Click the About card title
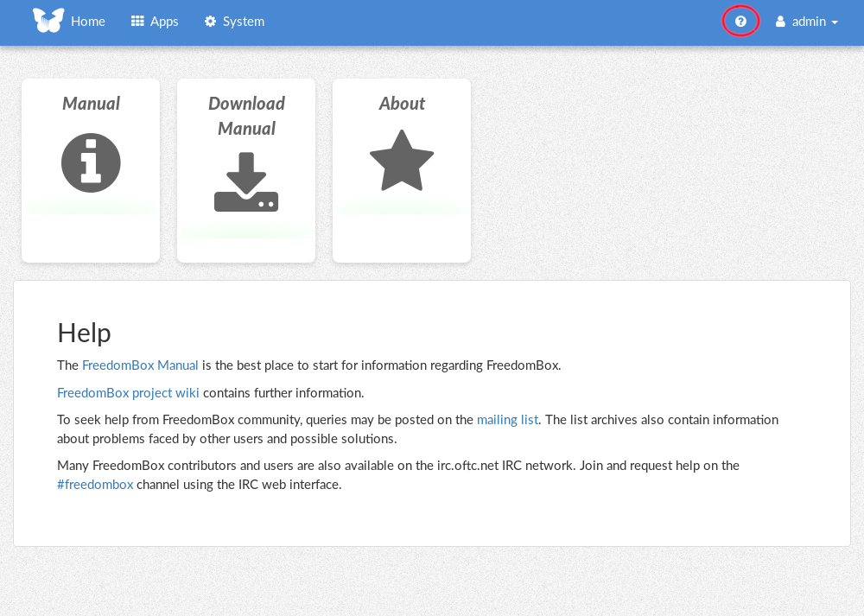This screenshot has width=864, height=616. [x=402, y=104]
